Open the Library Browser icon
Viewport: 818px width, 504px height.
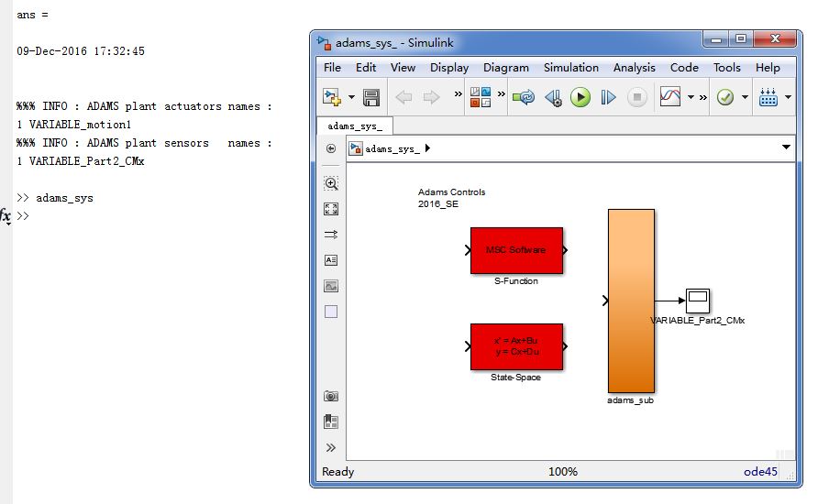coord(481,97)
